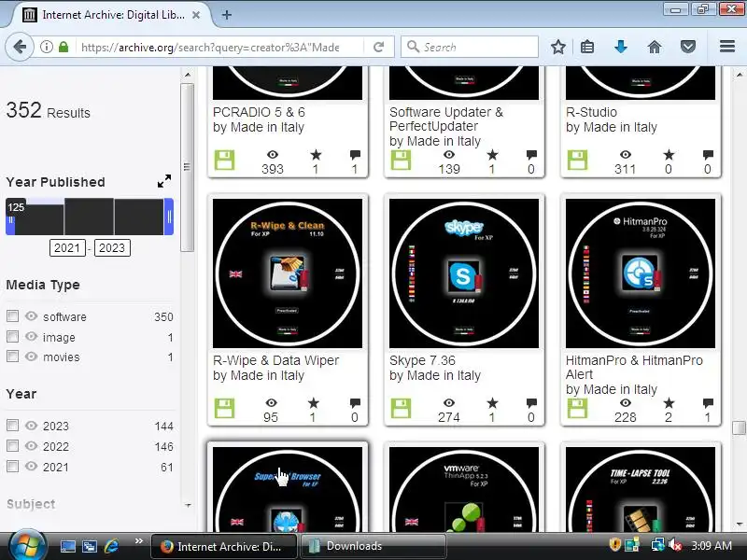Click the R-Wipe & Clean disc thumbnail
This screenshot has height=560, width=747.
pyautogui.click(x=288, y=273)
